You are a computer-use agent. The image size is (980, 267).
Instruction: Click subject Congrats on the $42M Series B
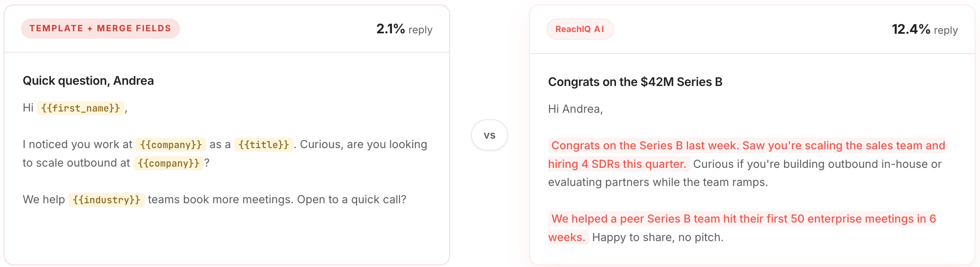click(x=635, y=82)
